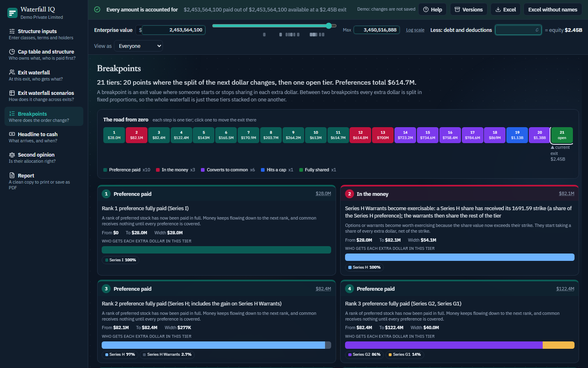Toggle the Log scale link

pyautogui.click(x=415, y=30)
